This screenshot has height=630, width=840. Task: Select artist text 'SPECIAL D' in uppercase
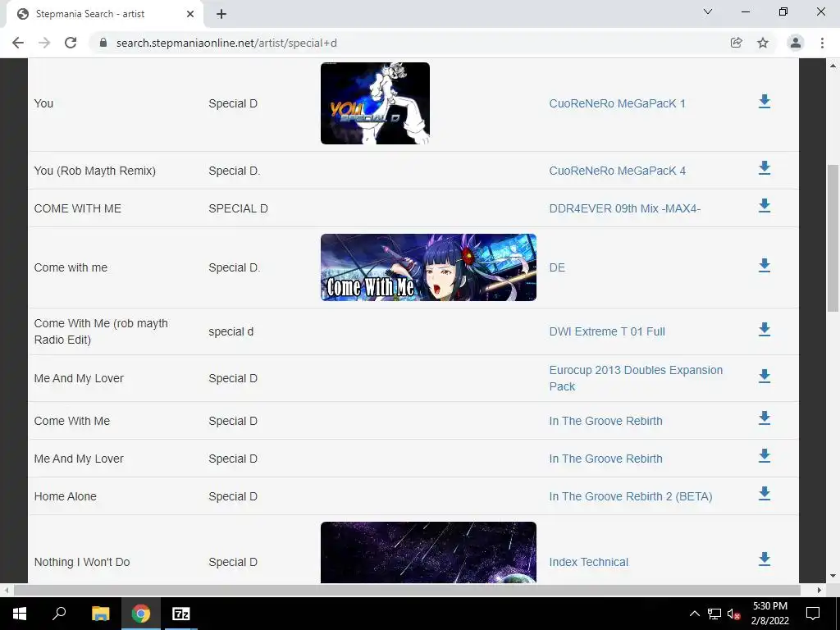238,208
